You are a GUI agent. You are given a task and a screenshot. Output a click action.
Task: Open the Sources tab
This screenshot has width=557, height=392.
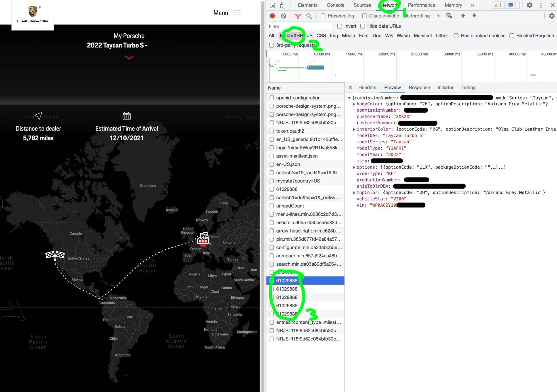point(362,5)
